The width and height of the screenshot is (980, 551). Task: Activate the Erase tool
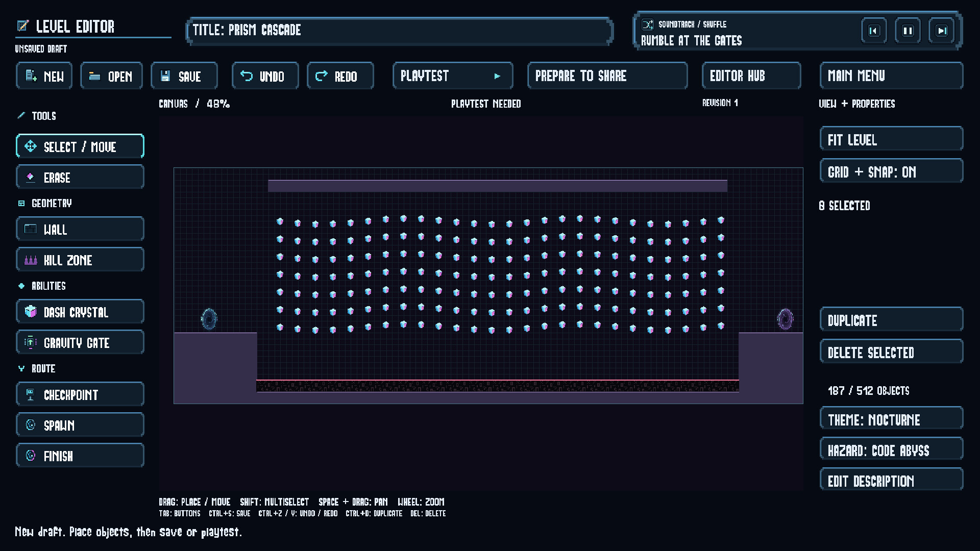pos(80,177)
